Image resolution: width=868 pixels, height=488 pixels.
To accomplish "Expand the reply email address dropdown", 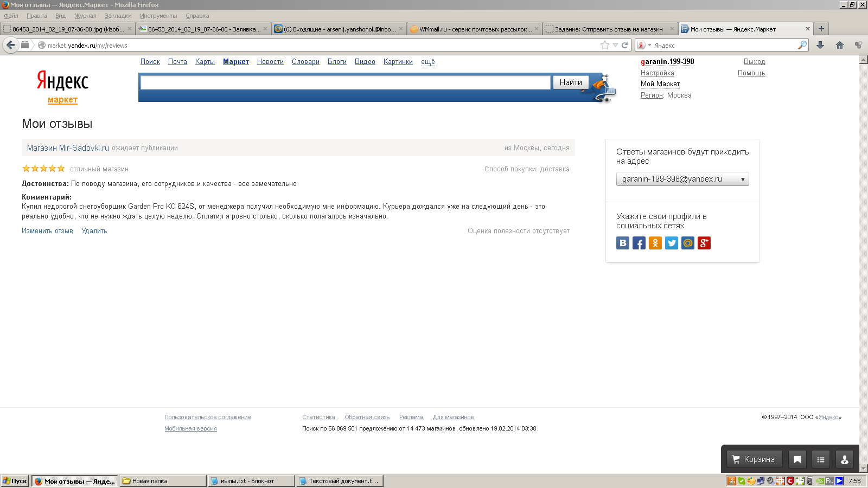I will coord(682,179).
